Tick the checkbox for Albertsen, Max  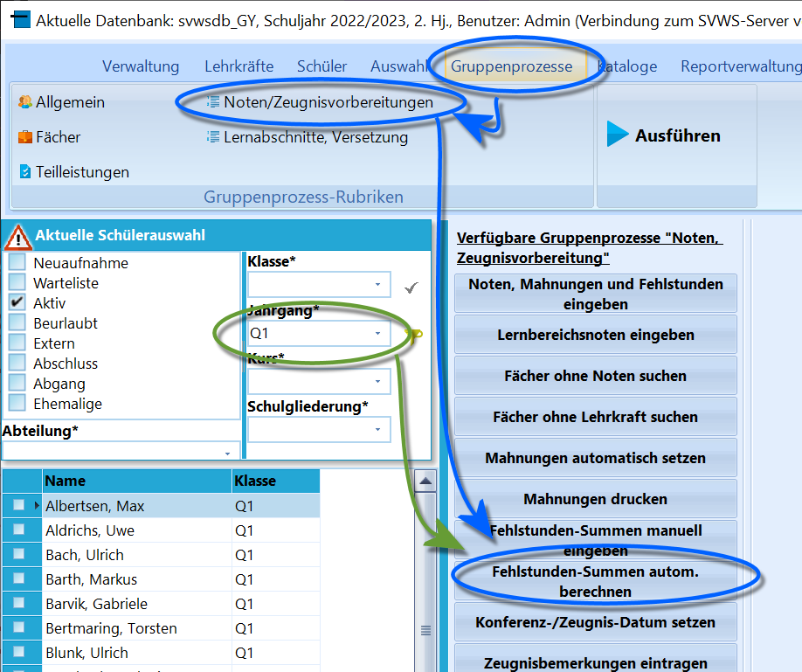coord(19,505)
